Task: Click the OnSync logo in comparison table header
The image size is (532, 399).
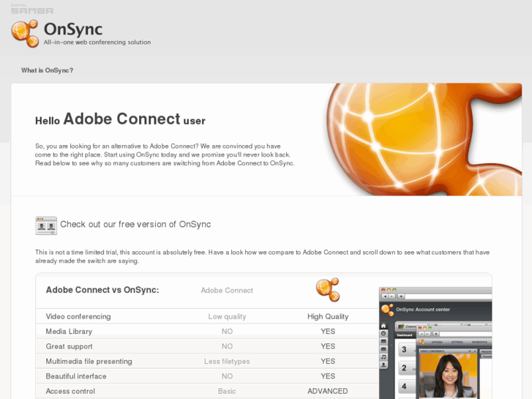Action: [x=328, y=290]
